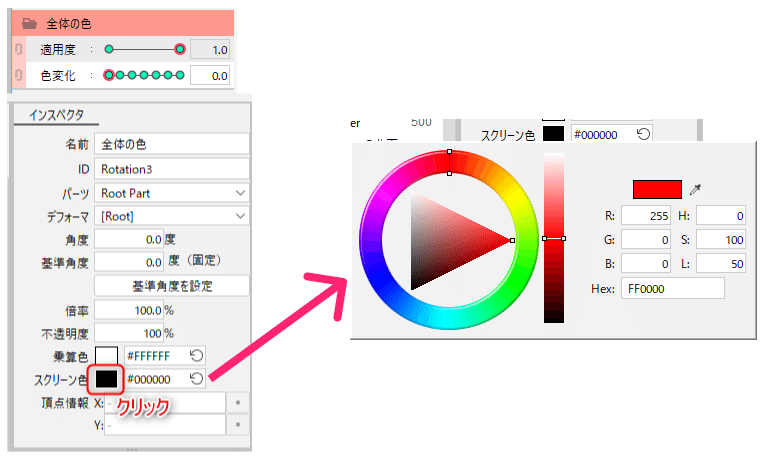Click the 頂点情報 X input field
This screenshot has width=765, height=459.
pos(164,403)
